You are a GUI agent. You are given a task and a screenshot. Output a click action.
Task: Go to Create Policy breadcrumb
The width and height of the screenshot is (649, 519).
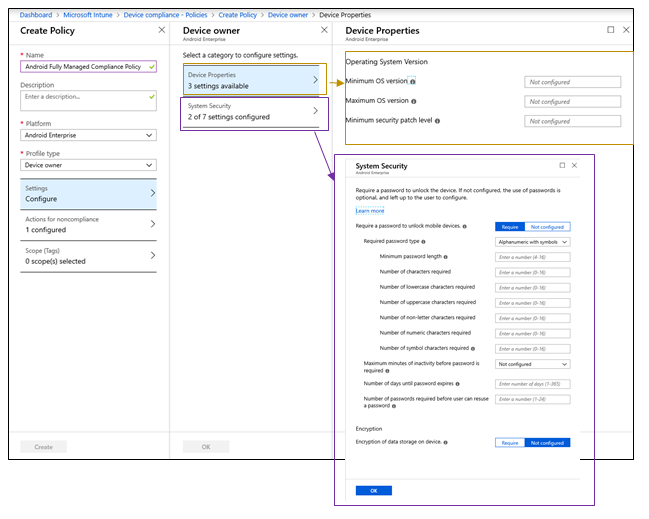coord(238,15)
